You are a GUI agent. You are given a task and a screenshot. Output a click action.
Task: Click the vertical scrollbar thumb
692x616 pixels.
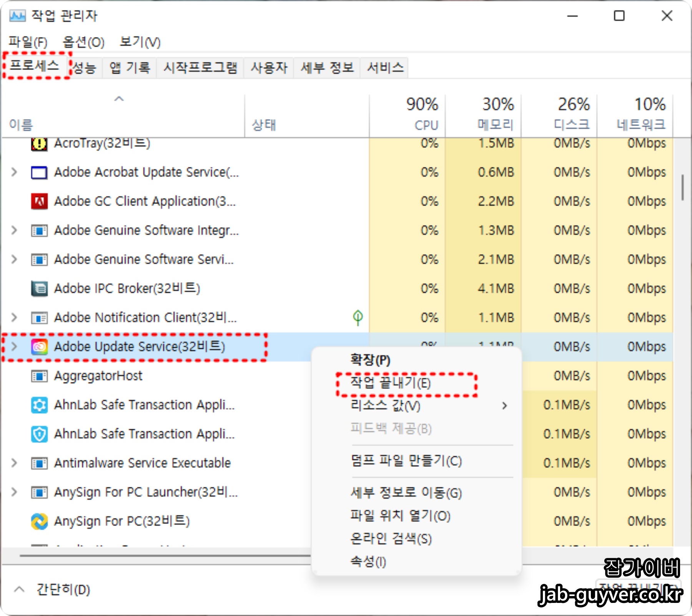[683, 188]
